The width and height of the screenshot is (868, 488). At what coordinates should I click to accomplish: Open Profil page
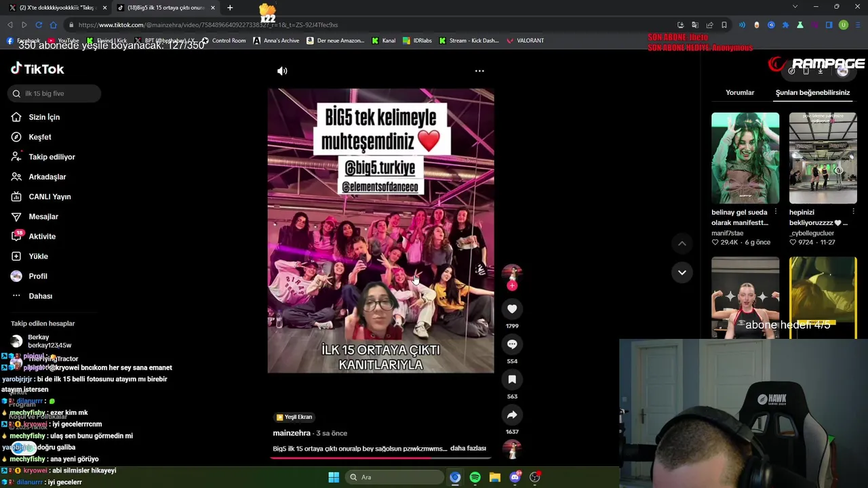[38, 276]
